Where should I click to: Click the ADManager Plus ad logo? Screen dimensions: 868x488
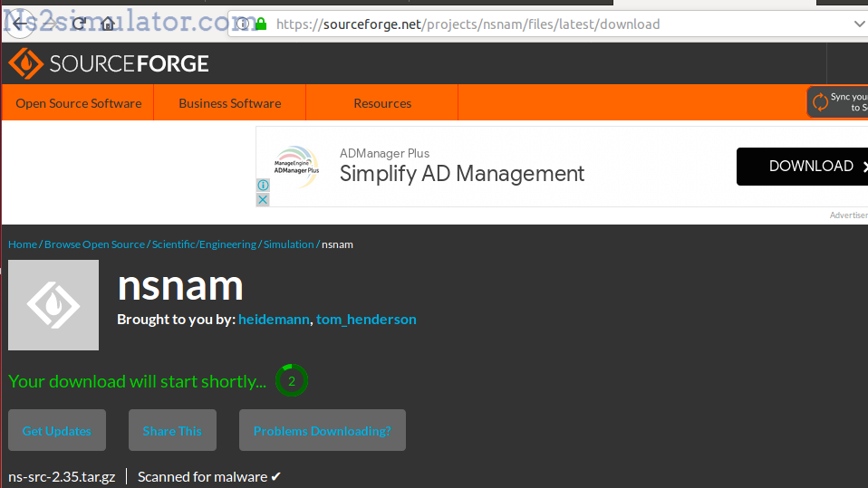[x=296, y=166]
